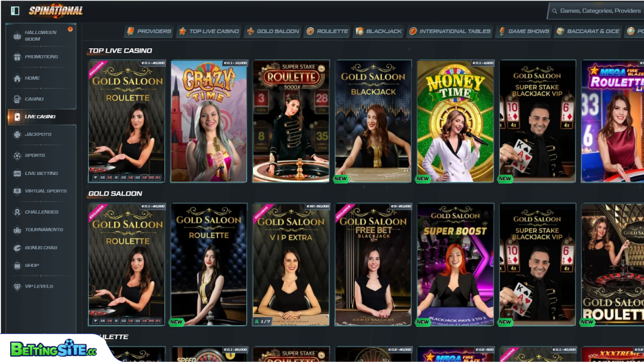Image resolution: width=644 pixels, height=362 pixels.
Task: Click the Games, Categories, Providers search field
Action: click(596, 10)
